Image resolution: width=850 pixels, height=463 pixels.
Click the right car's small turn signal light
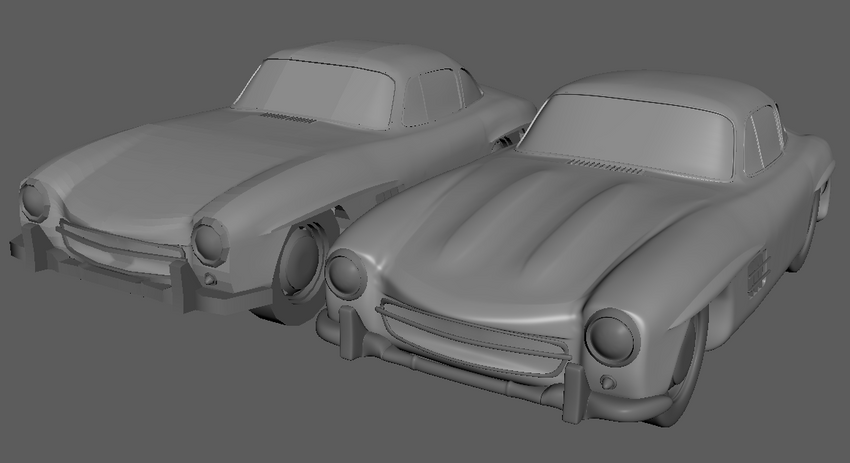(609, 382)
